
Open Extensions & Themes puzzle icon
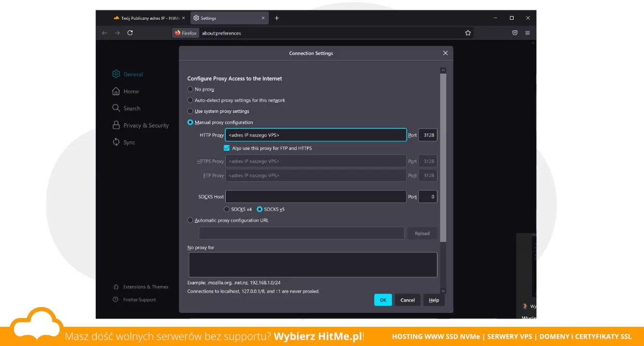click(115, 286)
